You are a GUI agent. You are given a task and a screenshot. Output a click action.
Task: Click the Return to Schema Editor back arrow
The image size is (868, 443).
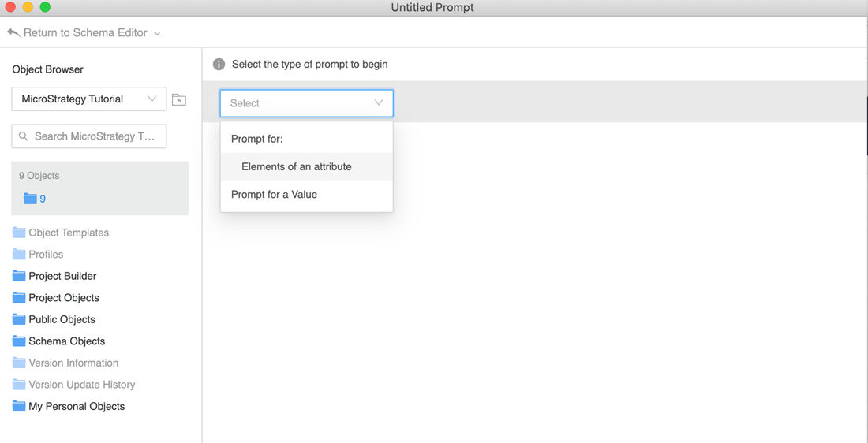point(13,32)
